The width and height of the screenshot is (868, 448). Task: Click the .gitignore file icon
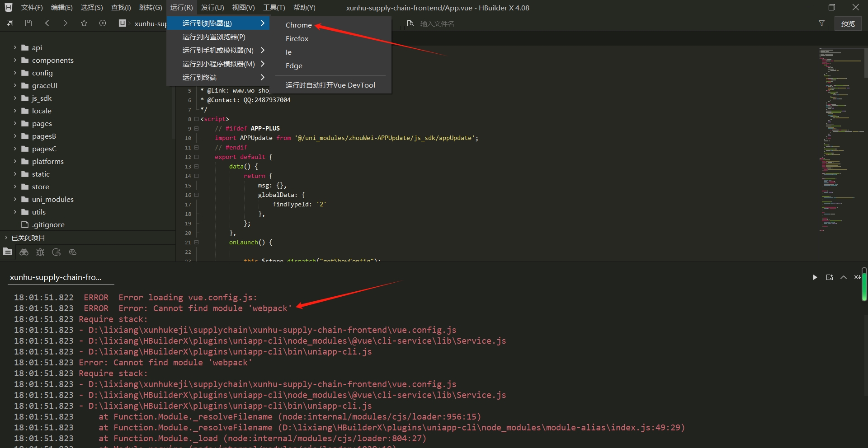tap(25, 224)
